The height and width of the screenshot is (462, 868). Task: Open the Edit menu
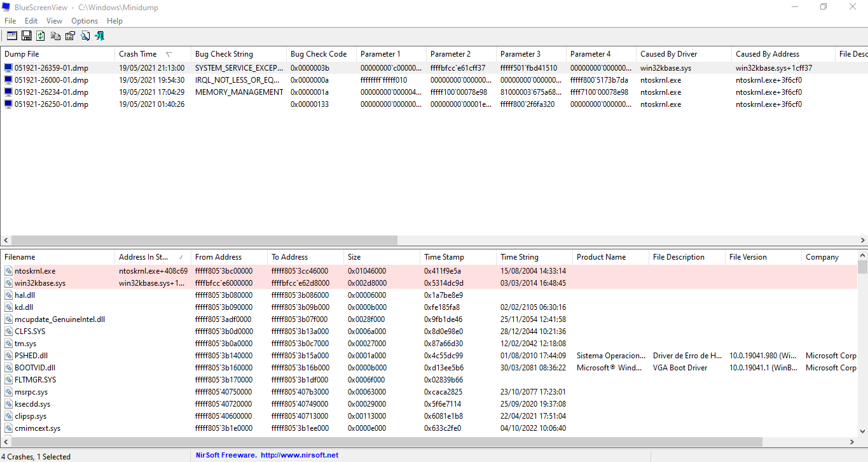[31, 21]
